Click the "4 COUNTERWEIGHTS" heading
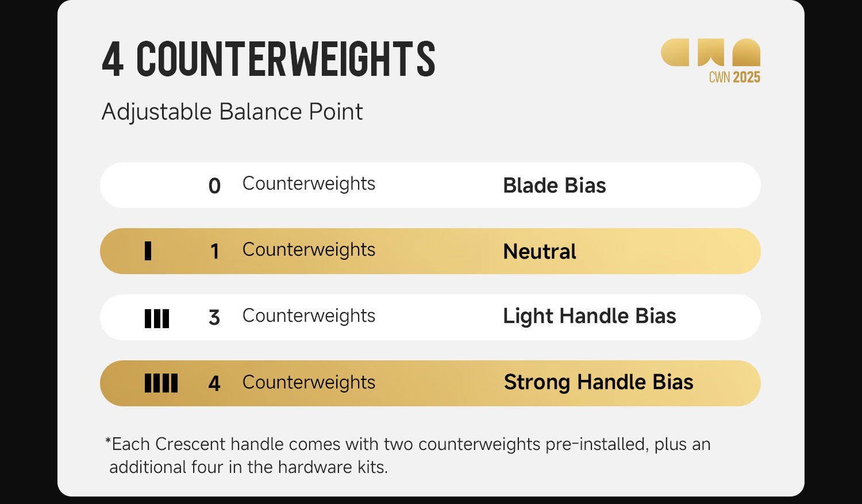This screenshot has height=504, width=862. pos(268,59)
